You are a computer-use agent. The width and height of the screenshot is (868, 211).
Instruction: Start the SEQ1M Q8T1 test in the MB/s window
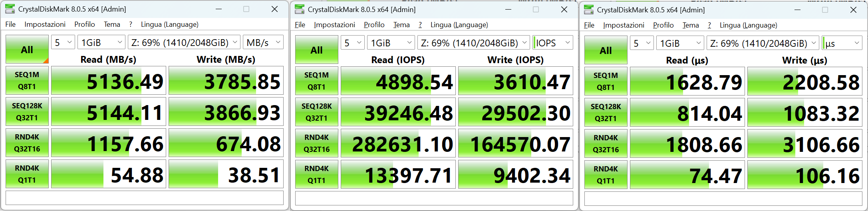pyautogui.click(x=27, y=80)
